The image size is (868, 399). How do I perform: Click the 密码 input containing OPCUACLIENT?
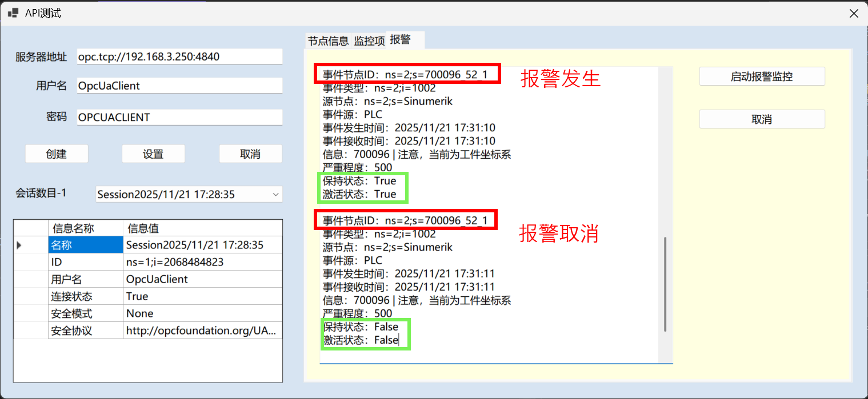[179, 116]
